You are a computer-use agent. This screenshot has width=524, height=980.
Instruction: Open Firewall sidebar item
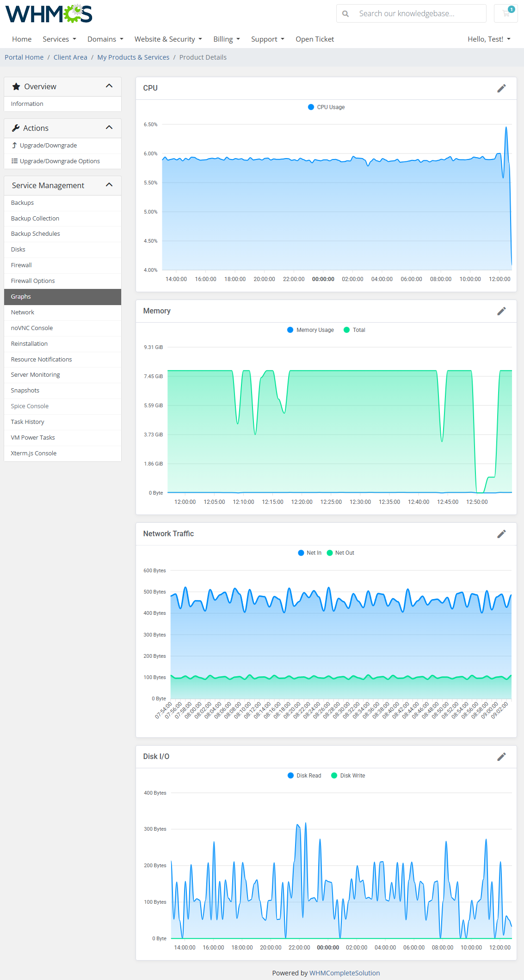click(x=62, y=265)
